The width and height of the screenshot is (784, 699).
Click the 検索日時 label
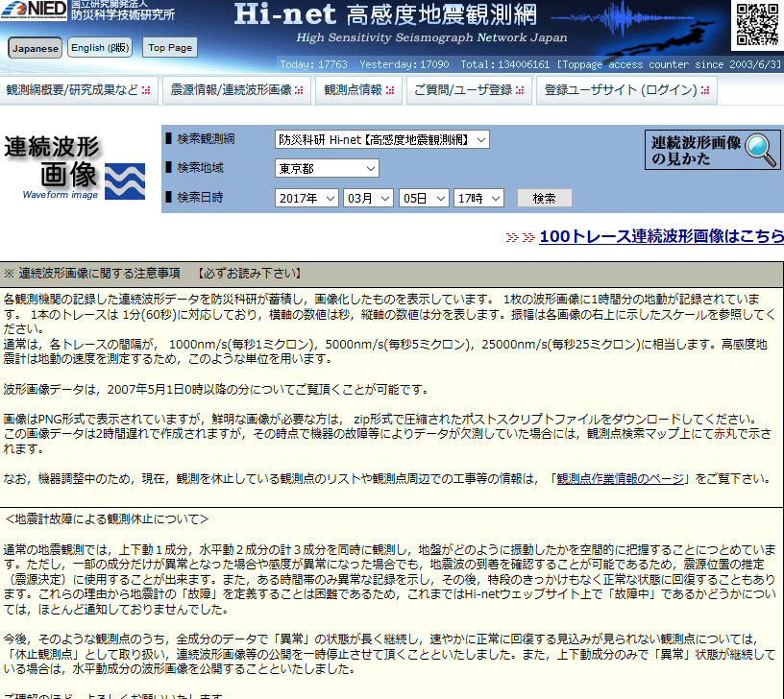200,198
